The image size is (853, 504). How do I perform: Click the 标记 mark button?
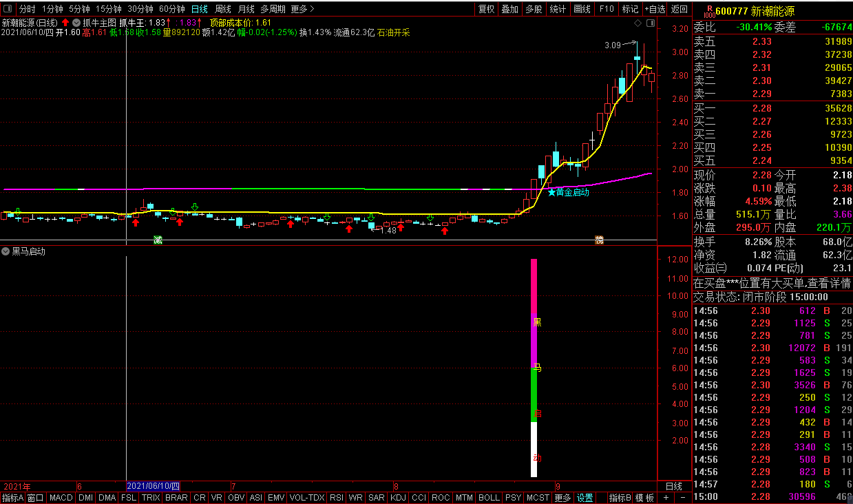point(630,9)
